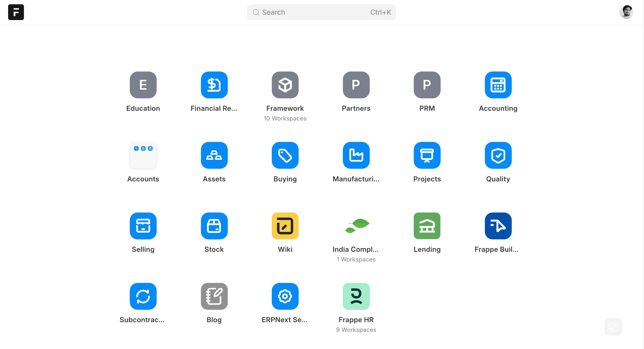Click the user profile avatar

627,12
